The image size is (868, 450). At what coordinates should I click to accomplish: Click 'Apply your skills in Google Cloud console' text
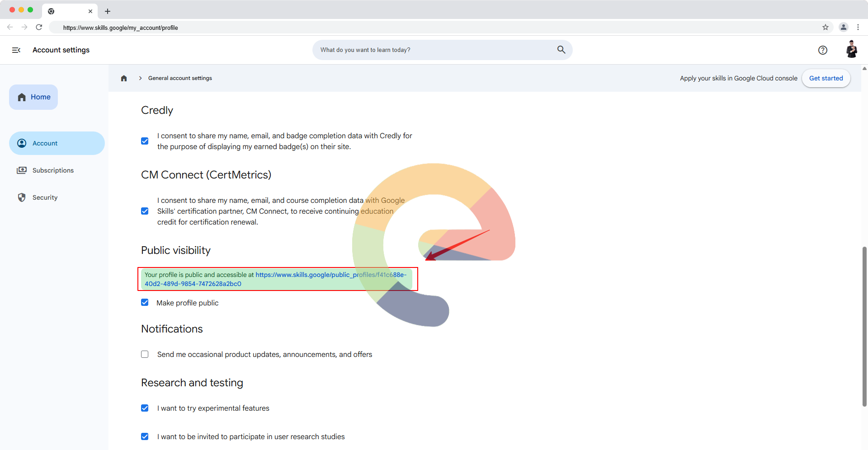(x=739, y=78)
